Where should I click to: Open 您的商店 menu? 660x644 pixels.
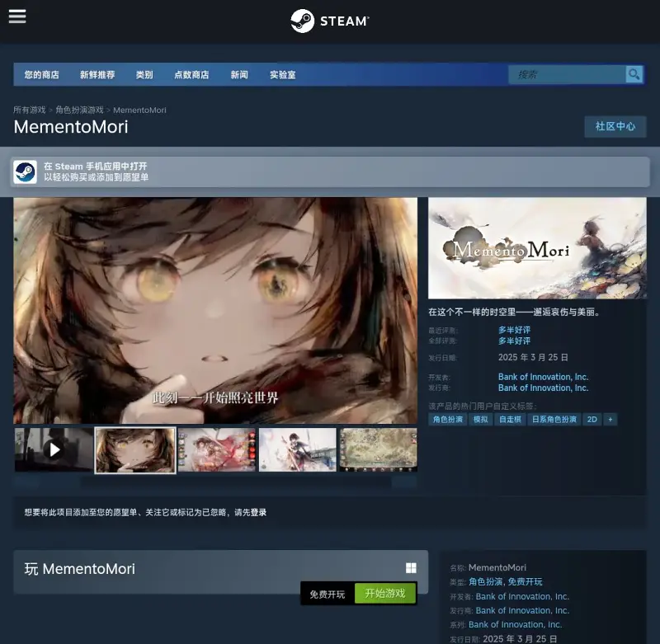(x=42, y=74)
